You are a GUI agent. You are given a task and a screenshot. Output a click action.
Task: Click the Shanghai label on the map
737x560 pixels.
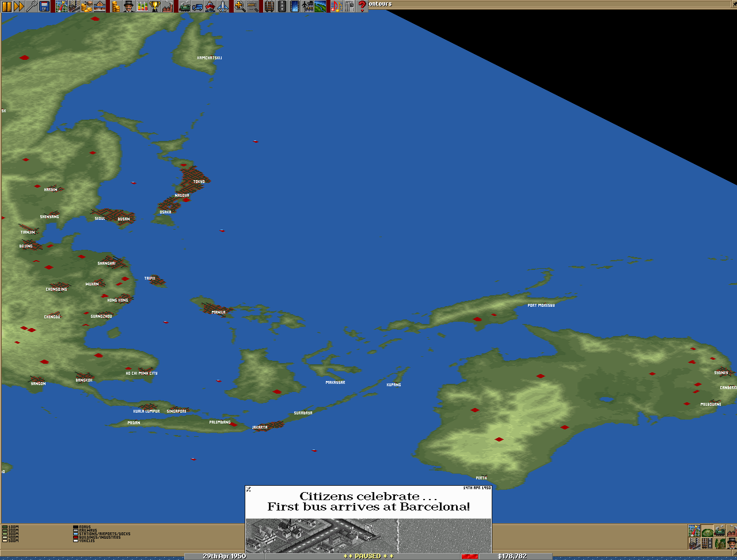point(107,264)
